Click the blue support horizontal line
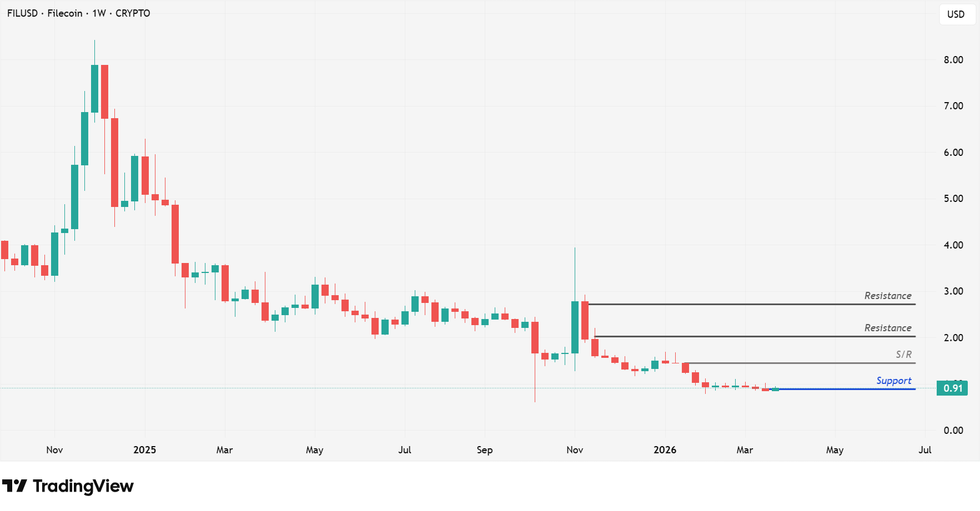The width and height of the screenshot is (980, 511). tap(844, 389)
